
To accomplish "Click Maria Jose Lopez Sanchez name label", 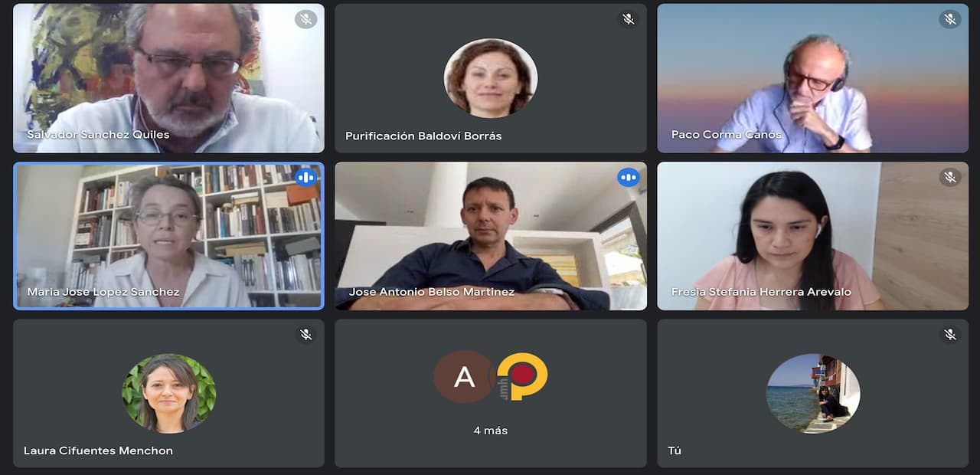I will click(x=103, y=292).
